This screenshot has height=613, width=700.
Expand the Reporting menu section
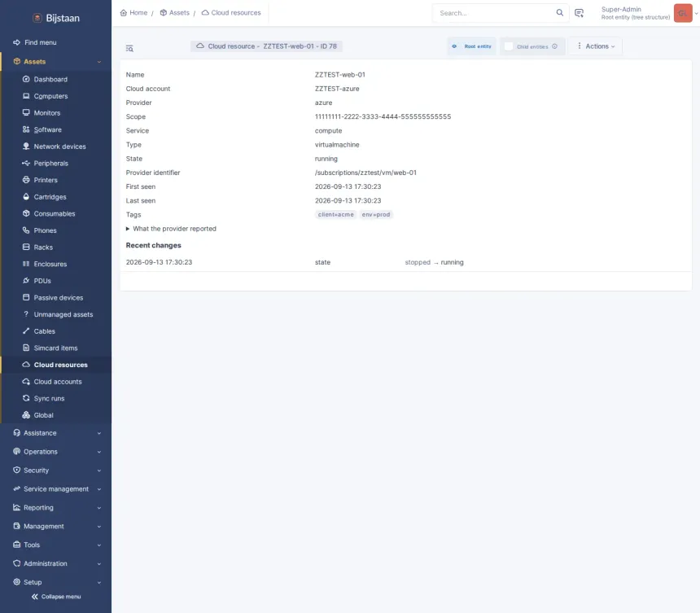pos(99,508)
